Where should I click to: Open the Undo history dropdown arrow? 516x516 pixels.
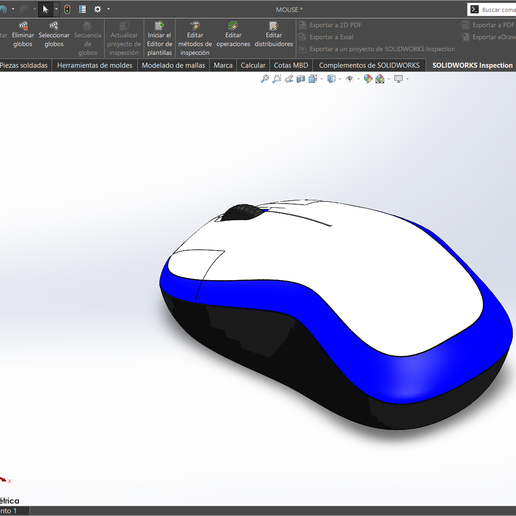pyautogui.click(x=13, y=9)
